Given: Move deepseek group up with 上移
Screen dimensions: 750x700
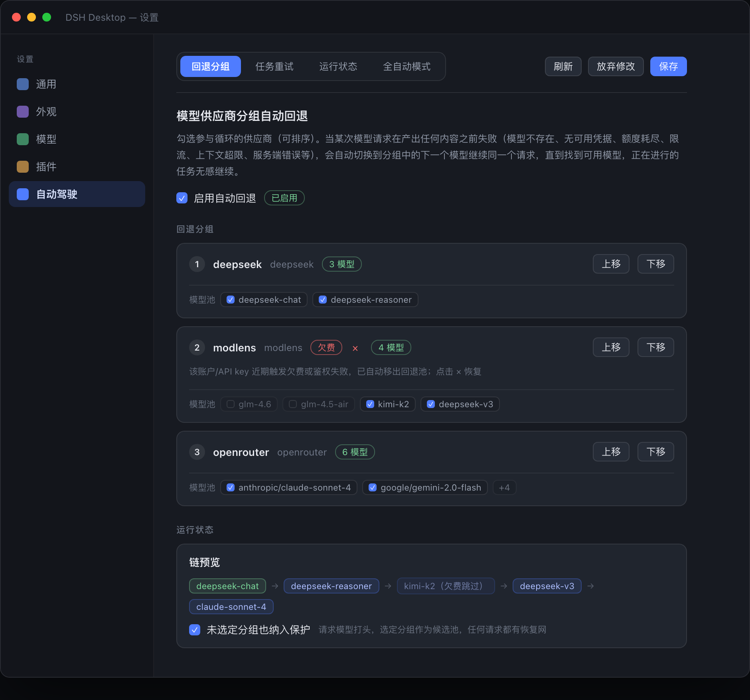Looking at the screenshot, I should pos(611,264).
